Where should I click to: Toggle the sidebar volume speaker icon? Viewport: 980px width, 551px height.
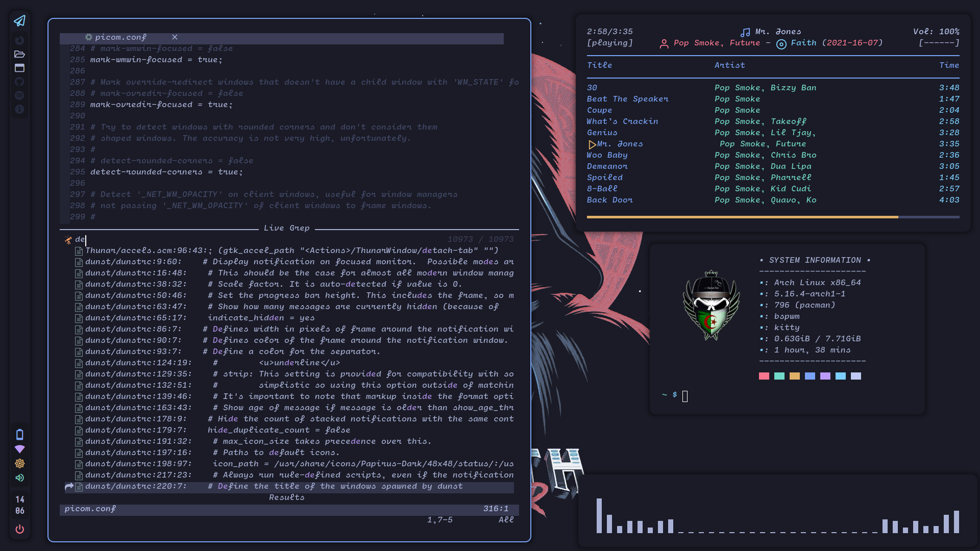(x=19, y=478)
